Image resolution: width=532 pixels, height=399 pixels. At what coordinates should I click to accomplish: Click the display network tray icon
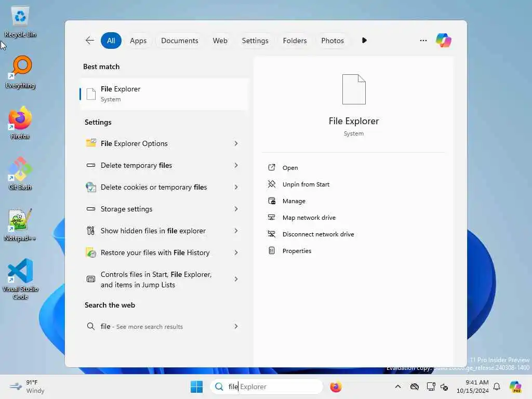[x=431, y=387]
